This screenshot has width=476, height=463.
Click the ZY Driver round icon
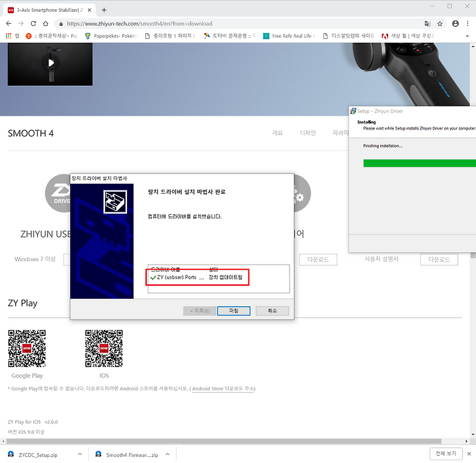(58, 193)
